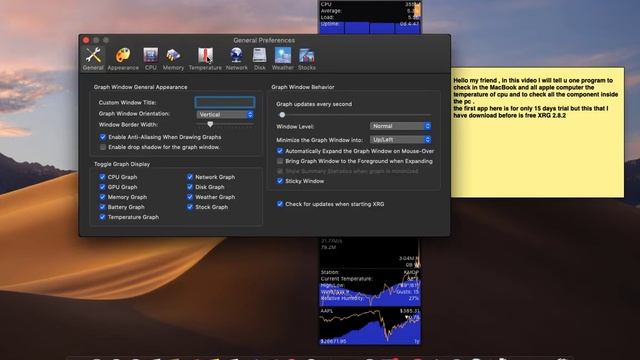Screen dimensions: 640x360
Task: Open the Graph Window Orientation dropdown
Action: (225, 115)
